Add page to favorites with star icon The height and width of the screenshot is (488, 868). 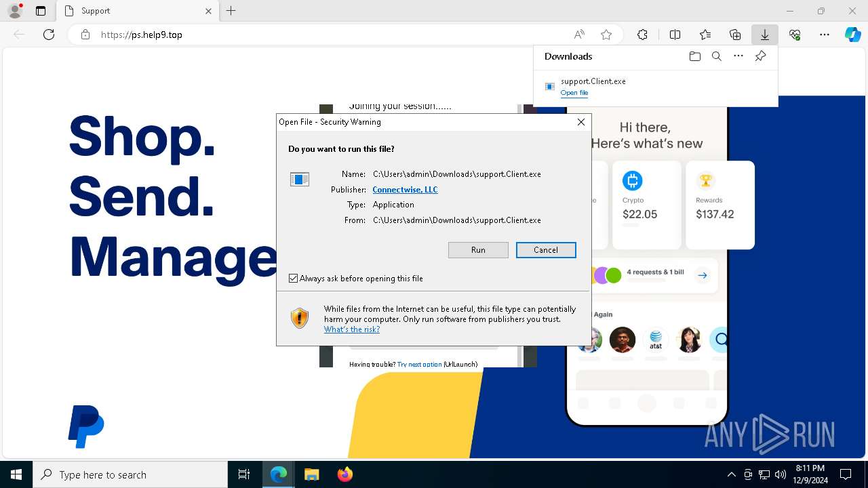pos(606,35)
